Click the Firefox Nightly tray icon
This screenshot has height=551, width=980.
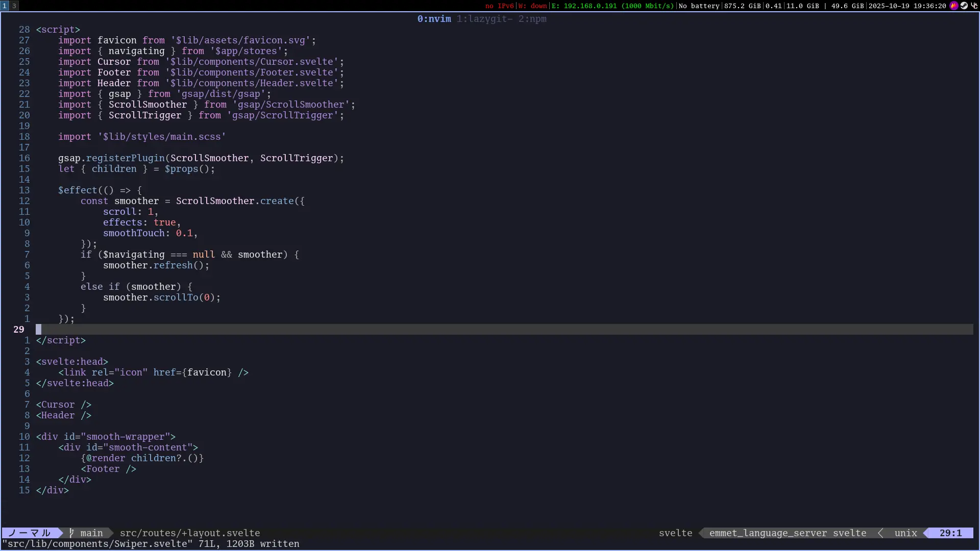pyautogui.click(x=953, y=6)
